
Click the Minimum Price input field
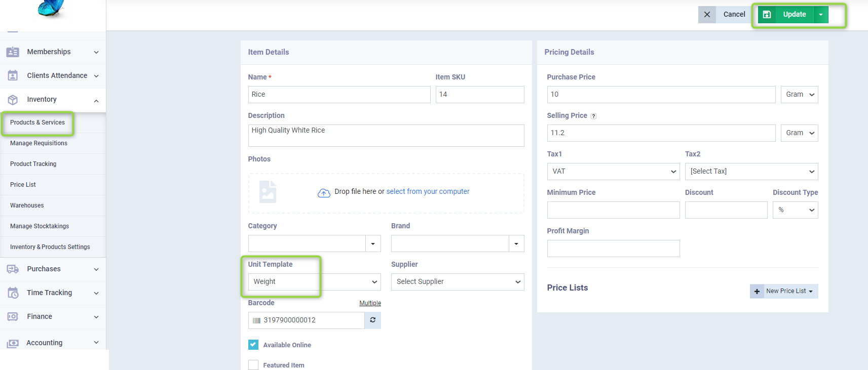click(x=613, y=210)
